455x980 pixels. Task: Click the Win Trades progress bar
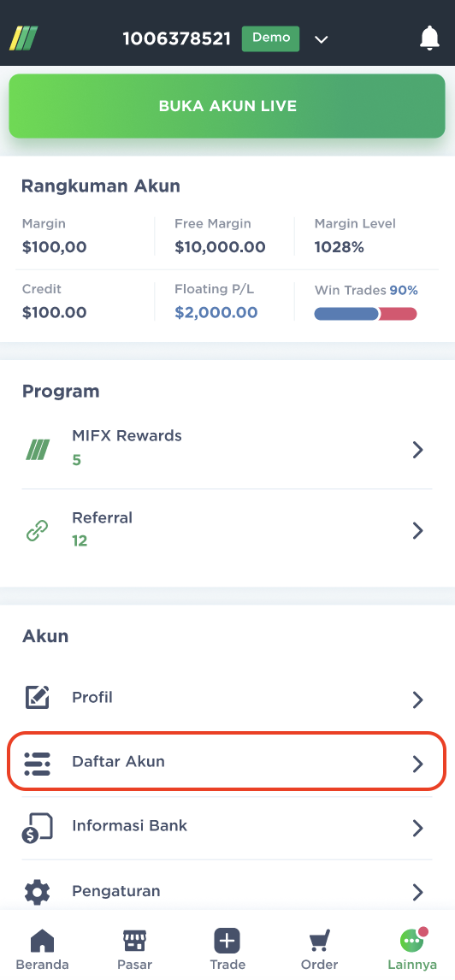point(366,314)
